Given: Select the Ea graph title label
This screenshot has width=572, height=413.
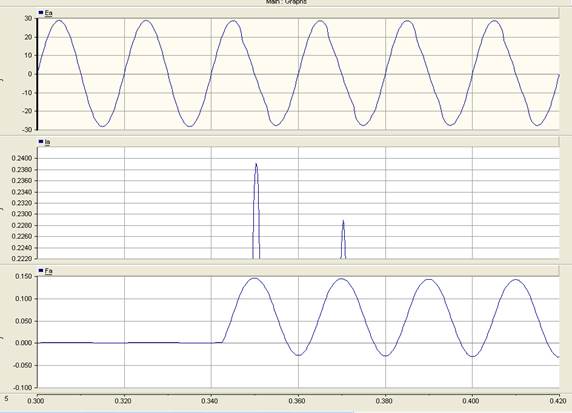Looking at the screenshot, I should 48,13.
